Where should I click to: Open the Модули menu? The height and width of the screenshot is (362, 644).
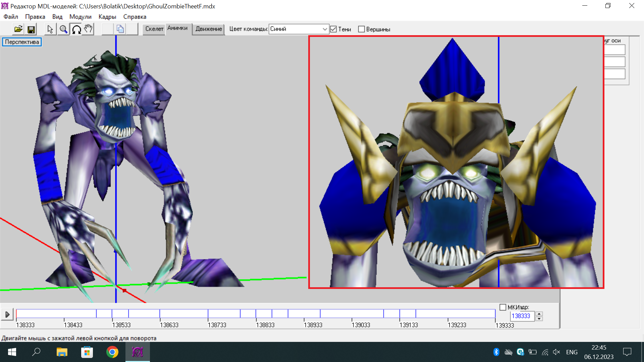tap(80, 17)
